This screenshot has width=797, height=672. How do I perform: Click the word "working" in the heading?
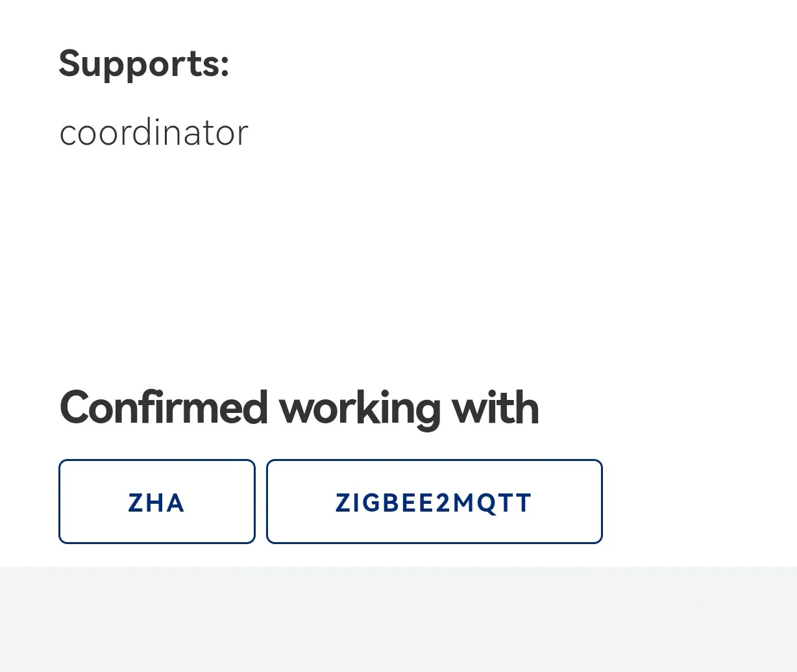tap(359, 408)
